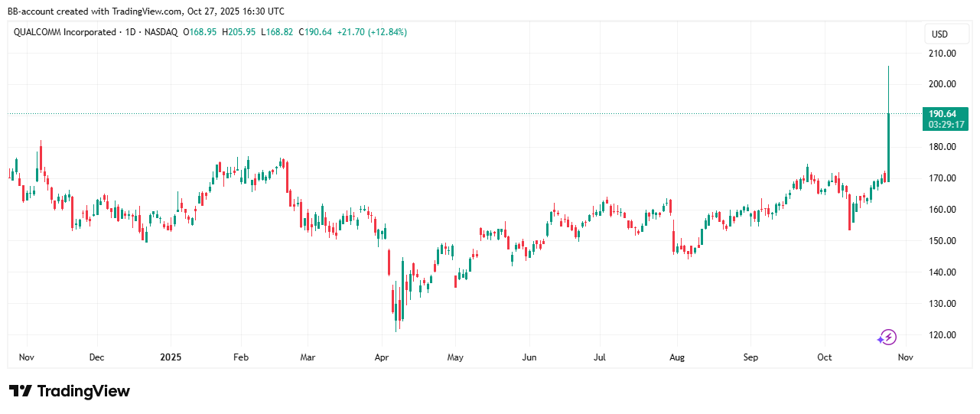The height and width of the screenshot is (414, 980).
Task: Click the 120.00 price axis label
Action: (x=943, y=334)
